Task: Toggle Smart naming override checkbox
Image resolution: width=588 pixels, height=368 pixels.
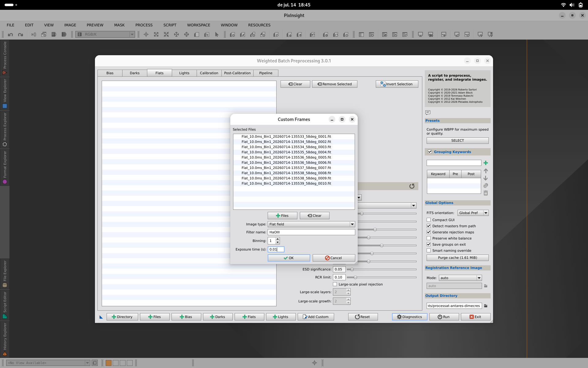Action: click(x=429, y=251)
